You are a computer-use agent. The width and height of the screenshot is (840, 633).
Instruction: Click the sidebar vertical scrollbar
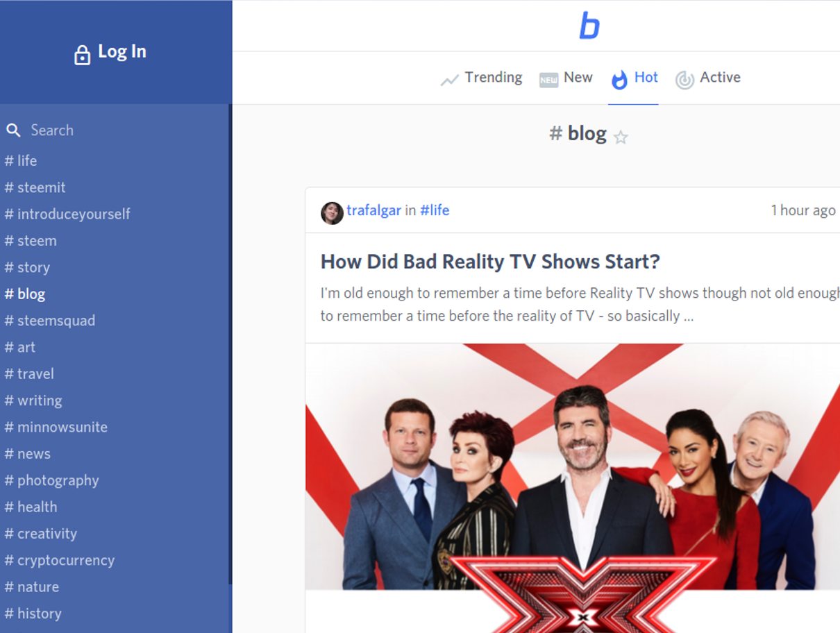click(x=230, y=344)
